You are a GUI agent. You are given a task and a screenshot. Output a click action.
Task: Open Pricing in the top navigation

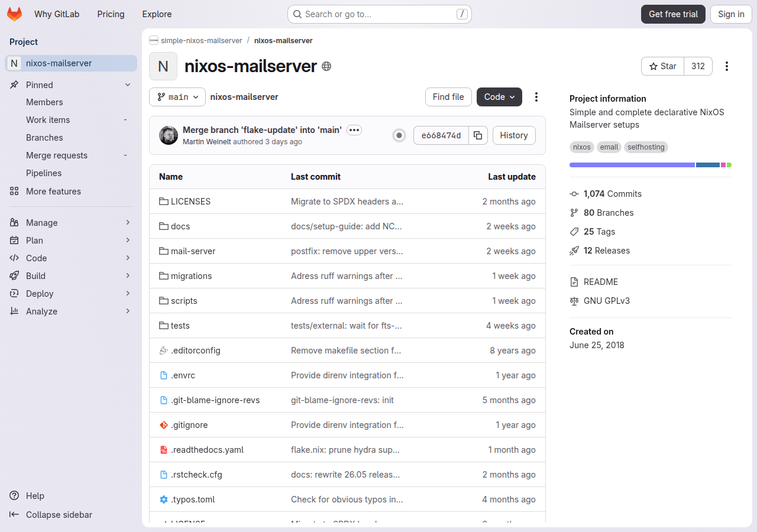[111, 14]
